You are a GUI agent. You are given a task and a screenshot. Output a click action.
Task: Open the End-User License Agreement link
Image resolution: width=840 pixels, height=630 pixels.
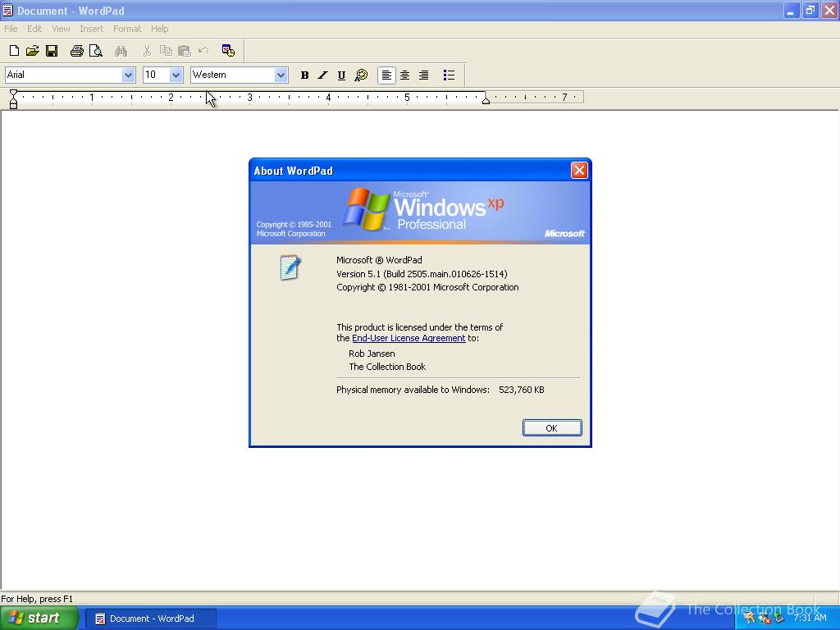coord(409,338)
